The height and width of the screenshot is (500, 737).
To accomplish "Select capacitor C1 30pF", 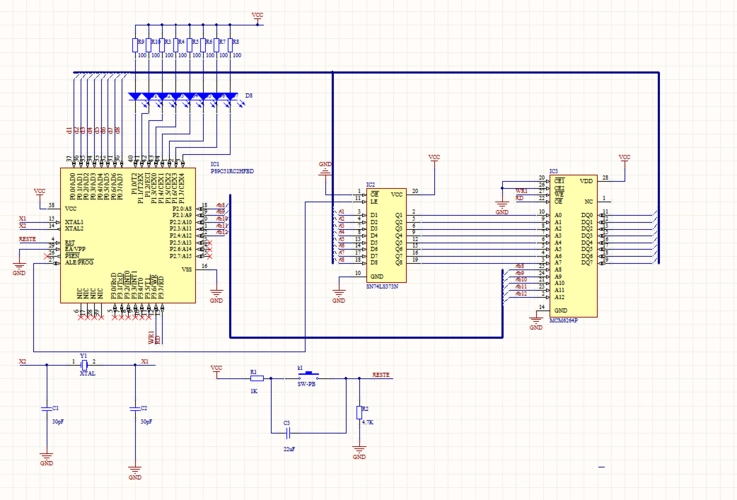I will pos(46,409).
